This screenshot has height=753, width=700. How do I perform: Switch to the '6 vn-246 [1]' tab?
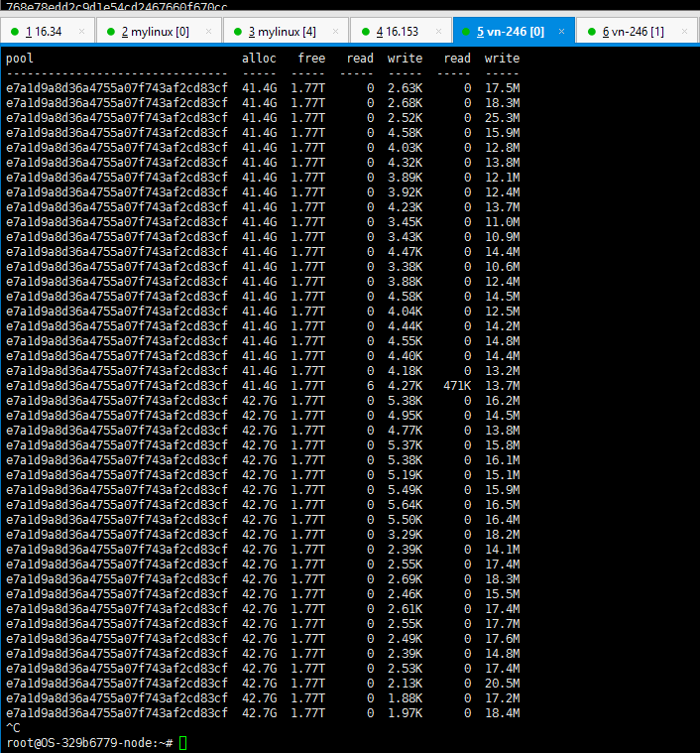pyautogui.click(x=637, y=32)
